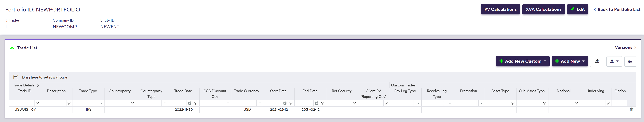Open the Versions link

coord(625,48)
